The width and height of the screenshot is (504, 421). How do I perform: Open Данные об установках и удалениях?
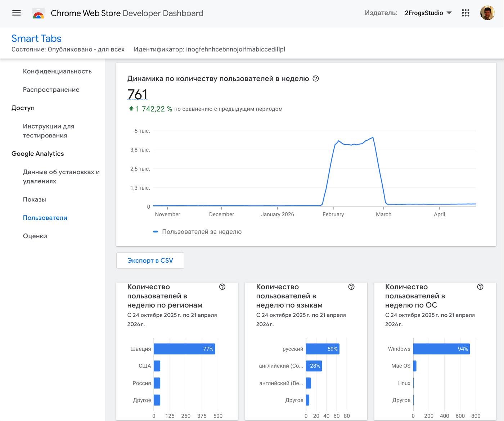point(61,176)
